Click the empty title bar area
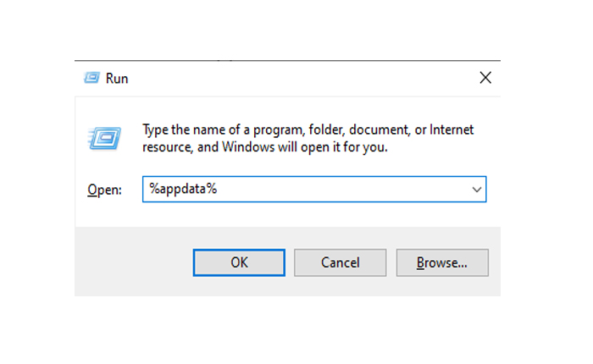The height and width of the screenshot is (364, 593). (x=296, y=78)
